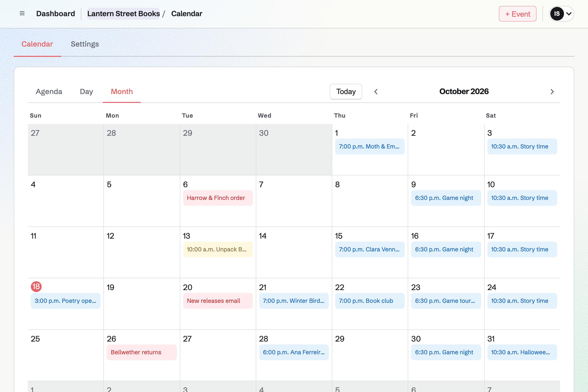Viewport: 588px width, 392px height.
Task: Open the 7:00 p.m. Moth & Em... event
Action: click(x=370, y=147)
